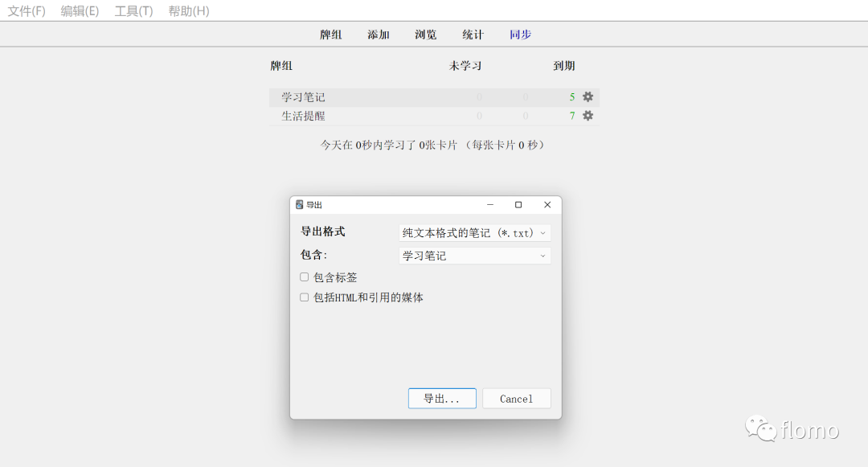Image resolution: width=868 pixels, height=467 pixels.
Task: Open options gear for 学习笔记 deck
Action: pos(588,96)
